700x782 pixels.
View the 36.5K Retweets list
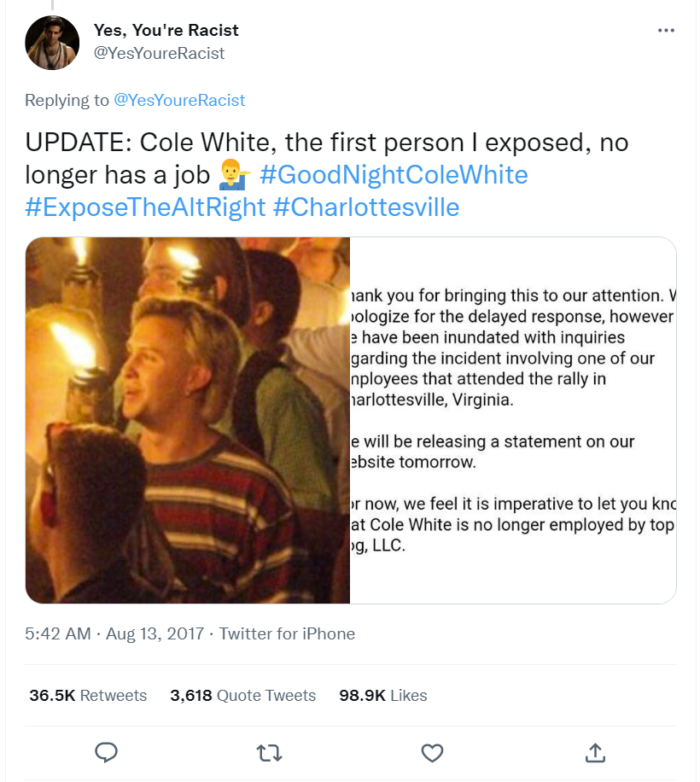88,696
